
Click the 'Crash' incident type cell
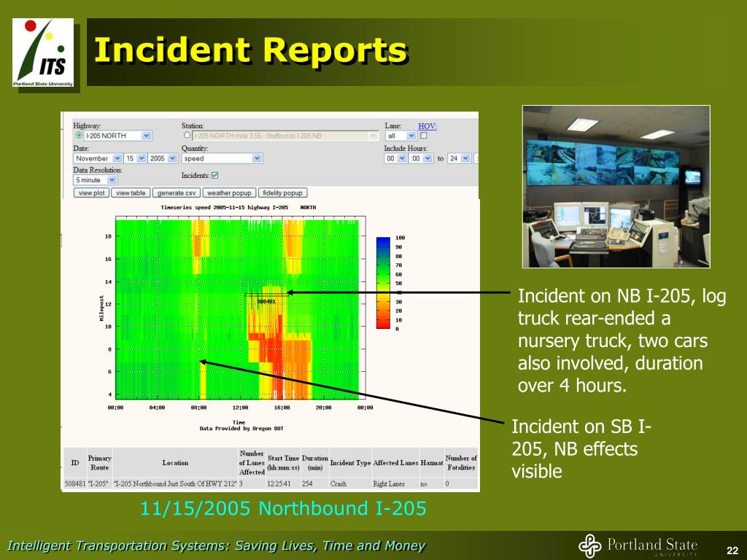(338, 483)
